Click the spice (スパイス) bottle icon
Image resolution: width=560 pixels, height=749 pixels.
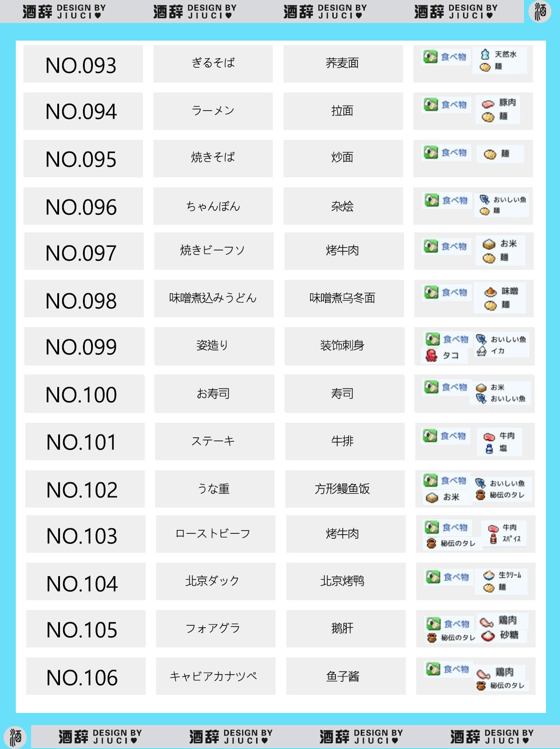pos(493,538)
